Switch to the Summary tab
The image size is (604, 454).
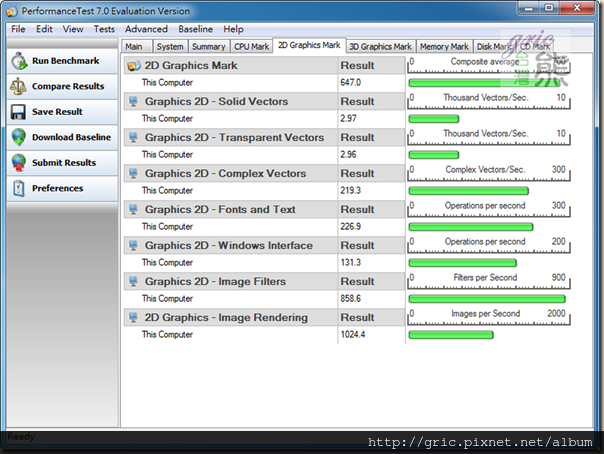pyautogui.click(x=209, y=47)
